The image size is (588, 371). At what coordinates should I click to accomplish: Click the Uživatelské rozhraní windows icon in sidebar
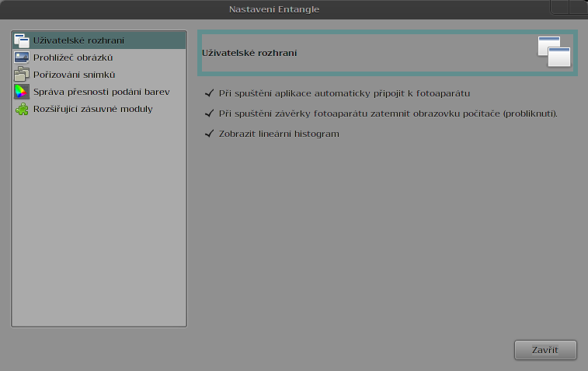tap(22, 40)
